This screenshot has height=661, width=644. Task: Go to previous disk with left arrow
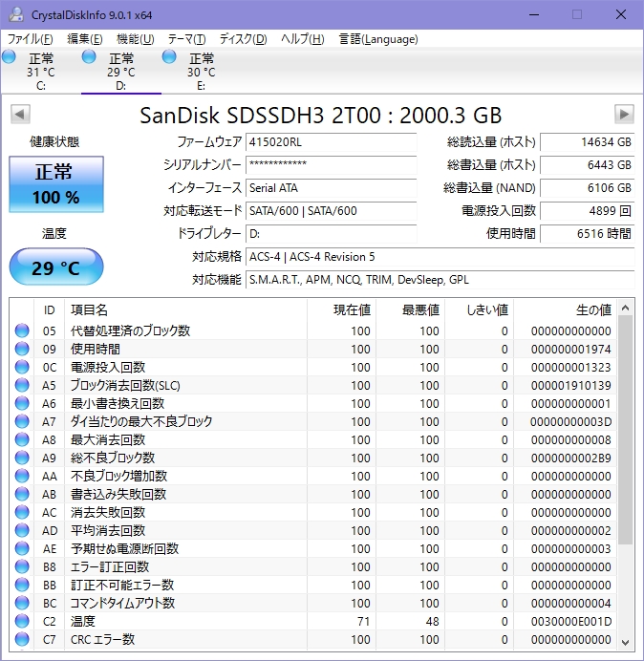click(20, 114)
